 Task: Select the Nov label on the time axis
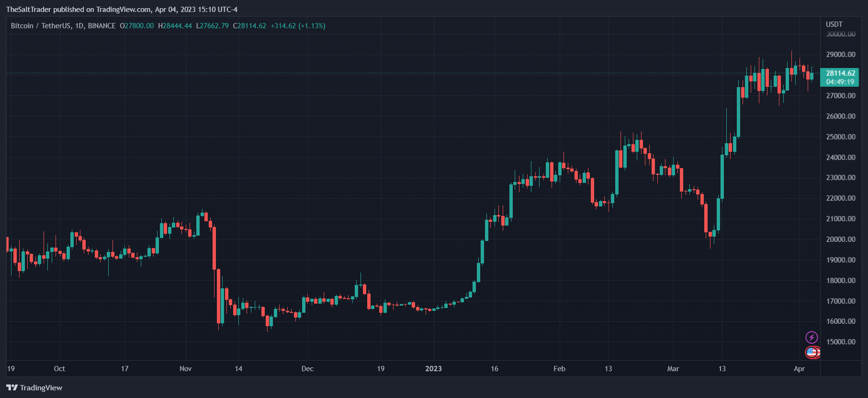[x=185, y=369]
